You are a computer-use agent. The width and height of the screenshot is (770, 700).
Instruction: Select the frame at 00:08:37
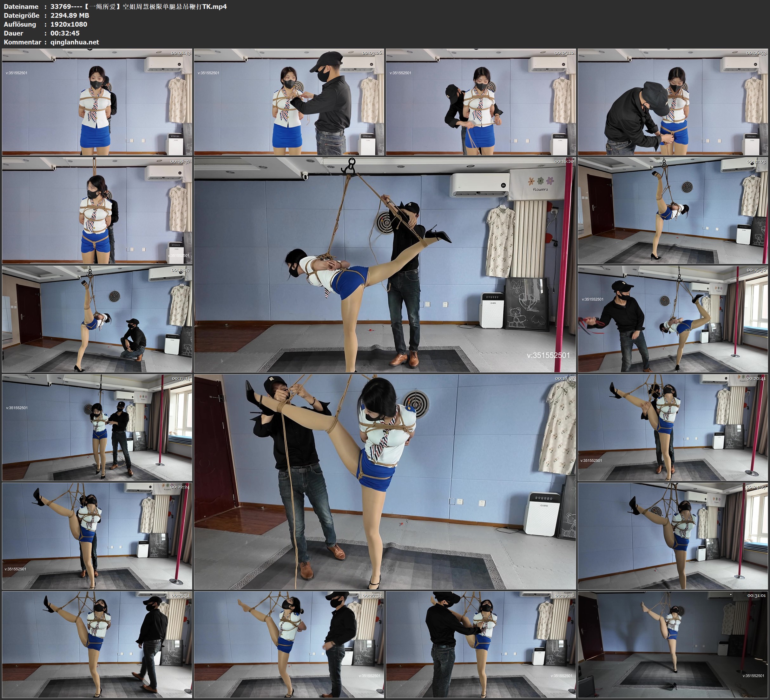[x=97, y=210]
